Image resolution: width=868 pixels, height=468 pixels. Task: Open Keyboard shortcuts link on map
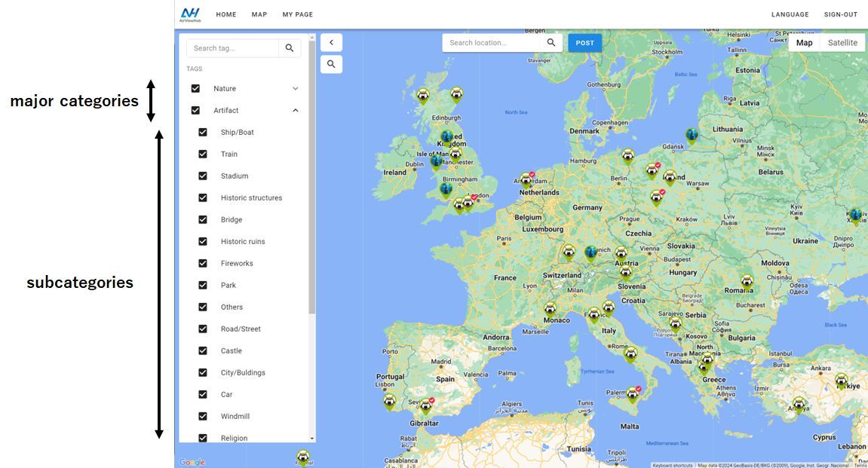point(673,465)
